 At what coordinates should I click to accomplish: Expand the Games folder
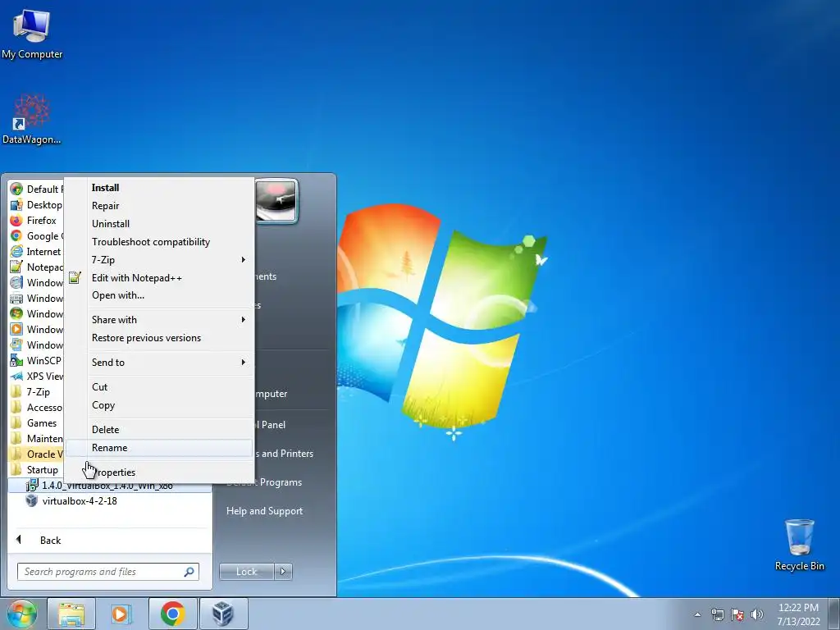(x=36, y=422)
